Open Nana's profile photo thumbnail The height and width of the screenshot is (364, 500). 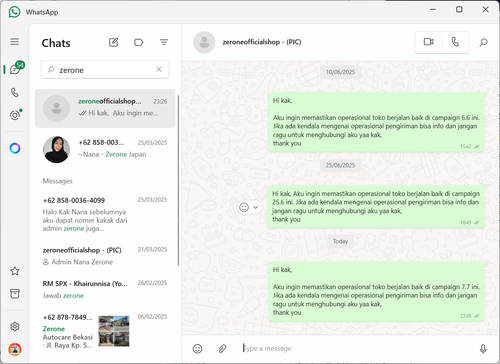click(56, 150)
